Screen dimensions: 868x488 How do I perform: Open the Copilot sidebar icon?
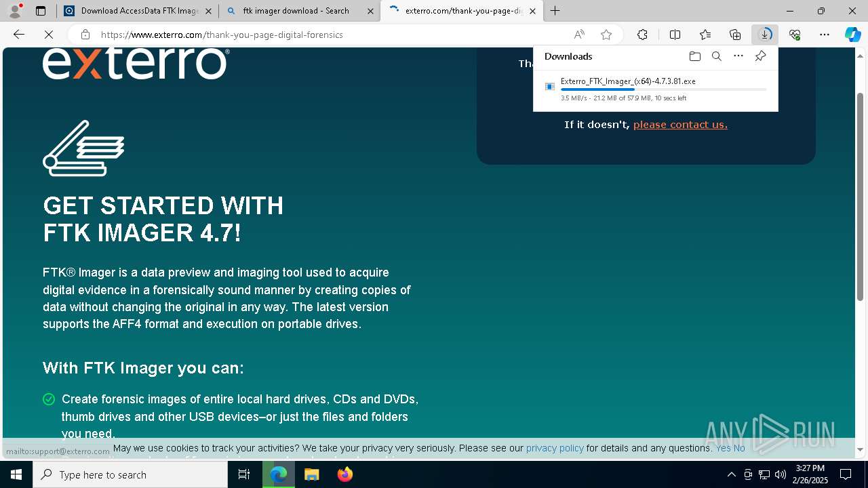(x=853, y=35)
